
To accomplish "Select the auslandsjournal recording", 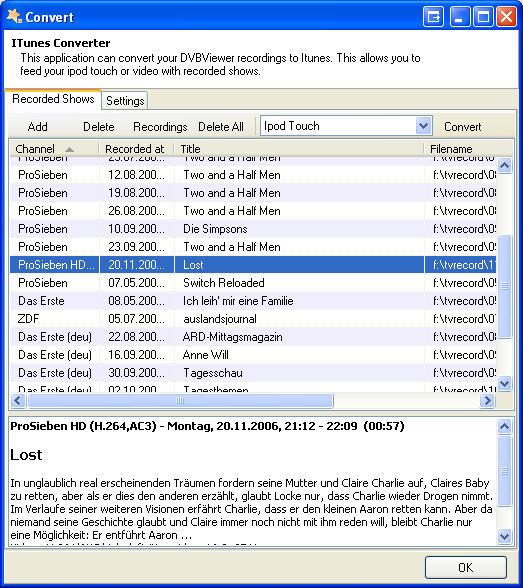I will [253, 319].
